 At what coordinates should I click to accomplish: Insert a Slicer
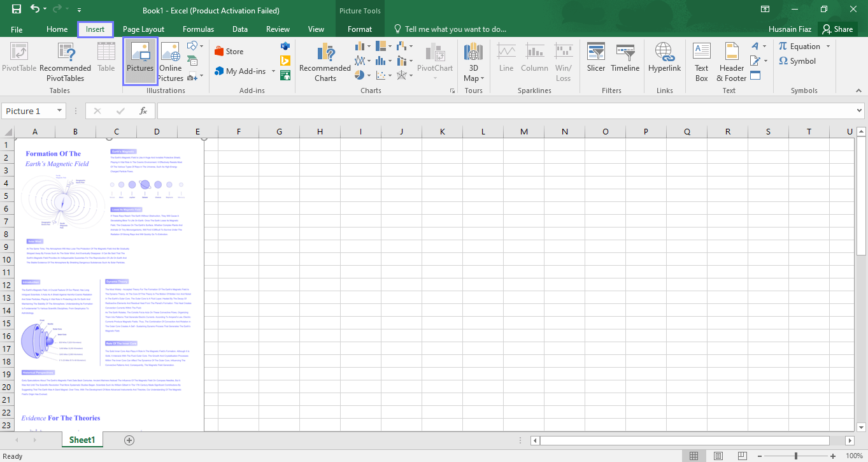(595, 61)
